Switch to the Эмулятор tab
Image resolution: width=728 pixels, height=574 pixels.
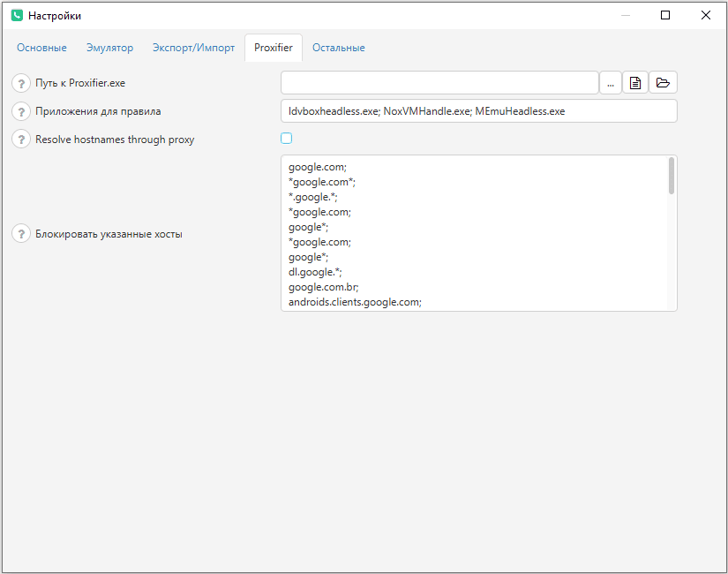[109, 48]
